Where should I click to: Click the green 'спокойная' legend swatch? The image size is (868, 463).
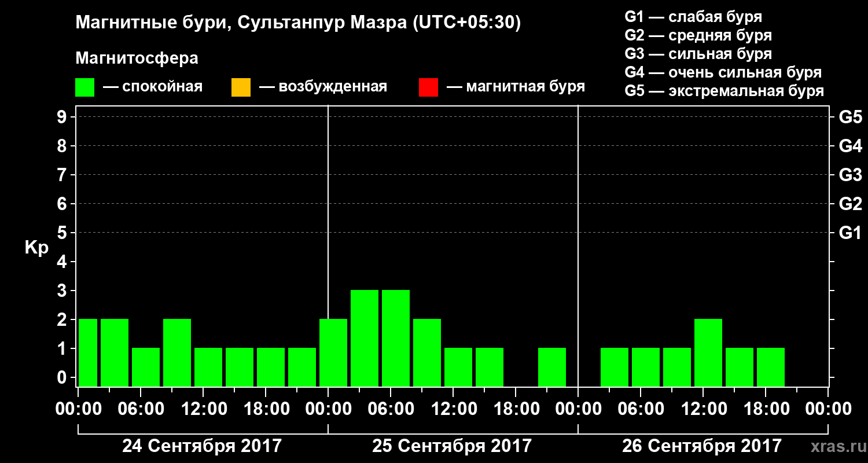(x=85, y=87)
